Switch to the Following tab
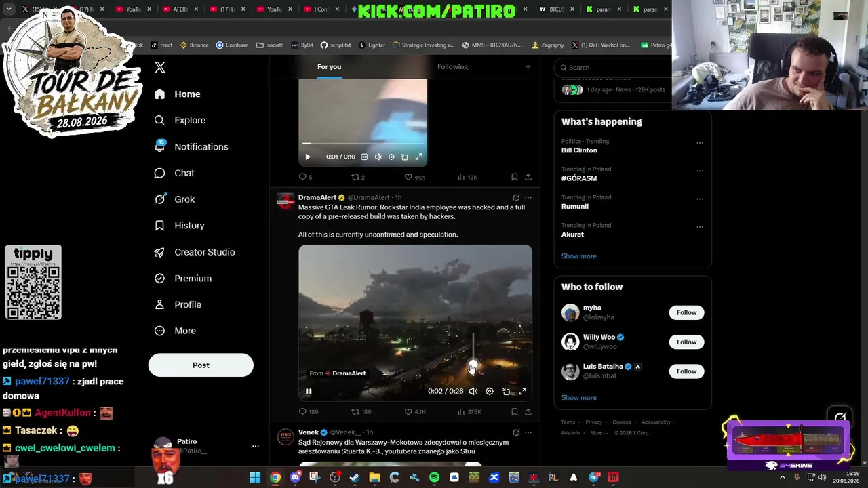Image resolution: width=868 pixels, height=488 pixels. (452, 66)
